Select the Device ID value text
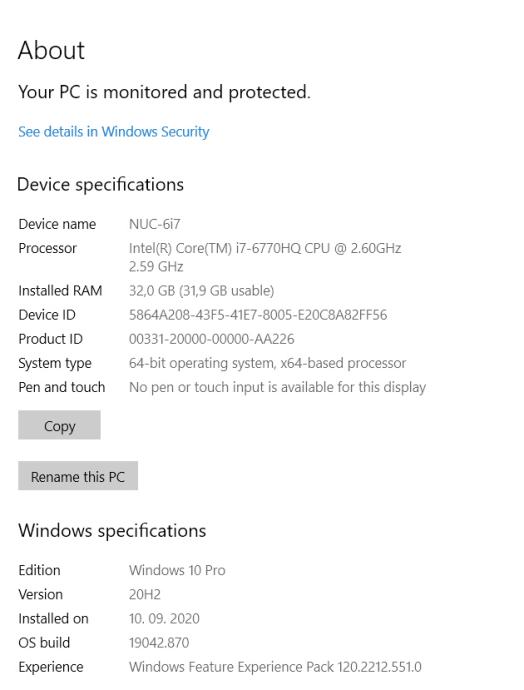The height and width of the screenshot is (690, 524). click(258, 315)
